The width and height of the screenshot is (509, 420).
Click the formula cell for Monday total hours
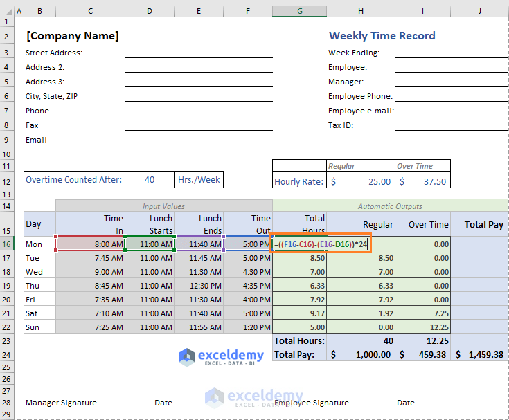click(321, 244)
